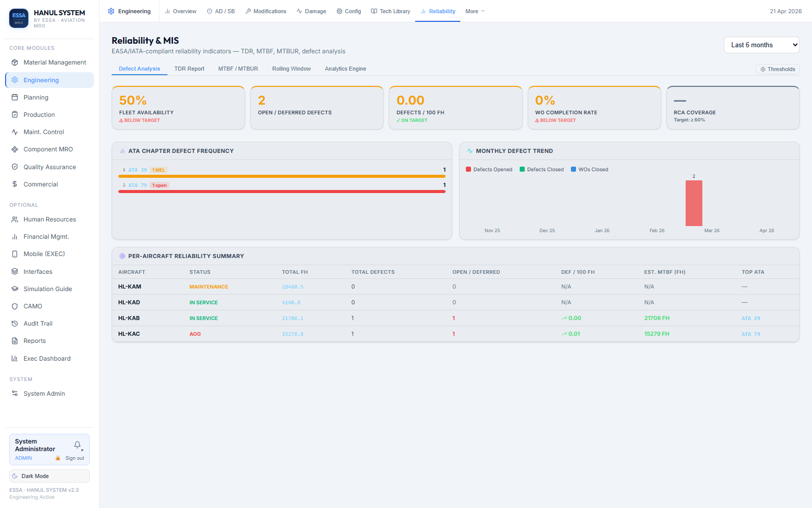Screen dimensions: 812x508
Task: Click the red Mar 26 defect bar
Action: tap(694, 203)
